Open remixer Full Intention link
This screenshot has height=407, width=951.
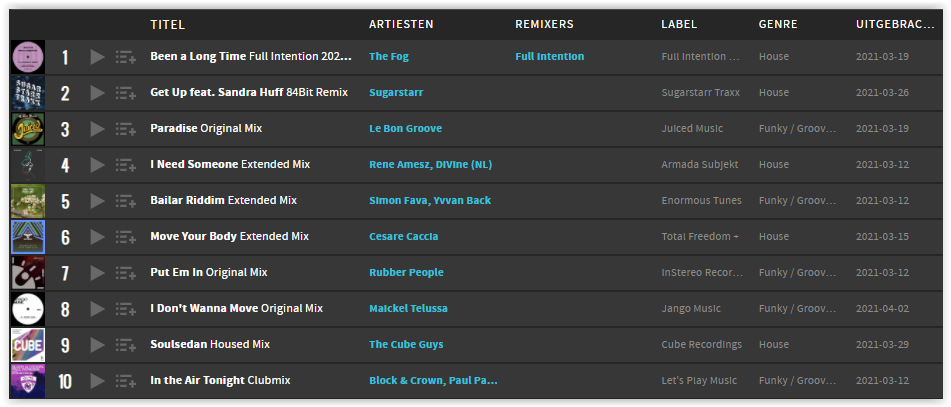pos(549,56)
